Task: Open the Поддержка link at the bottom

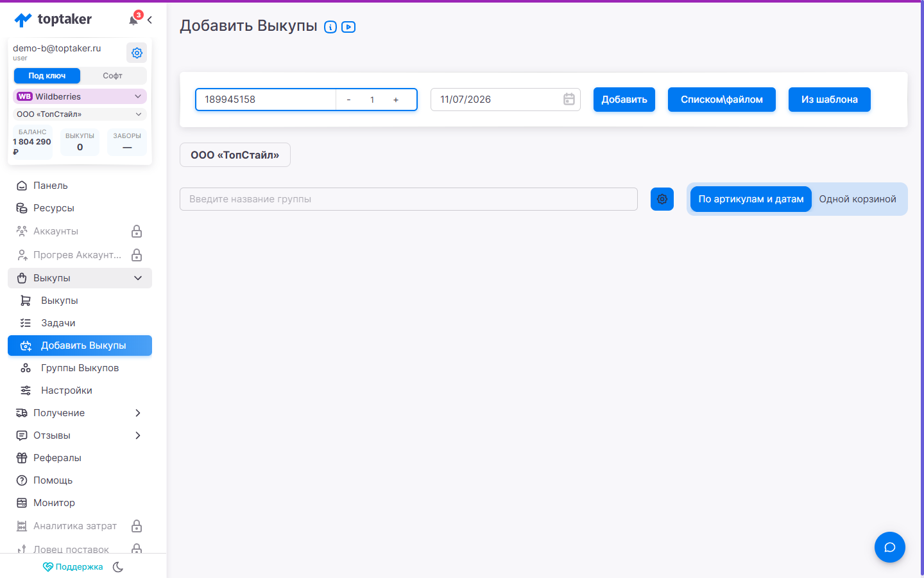Action: [73, 567]
